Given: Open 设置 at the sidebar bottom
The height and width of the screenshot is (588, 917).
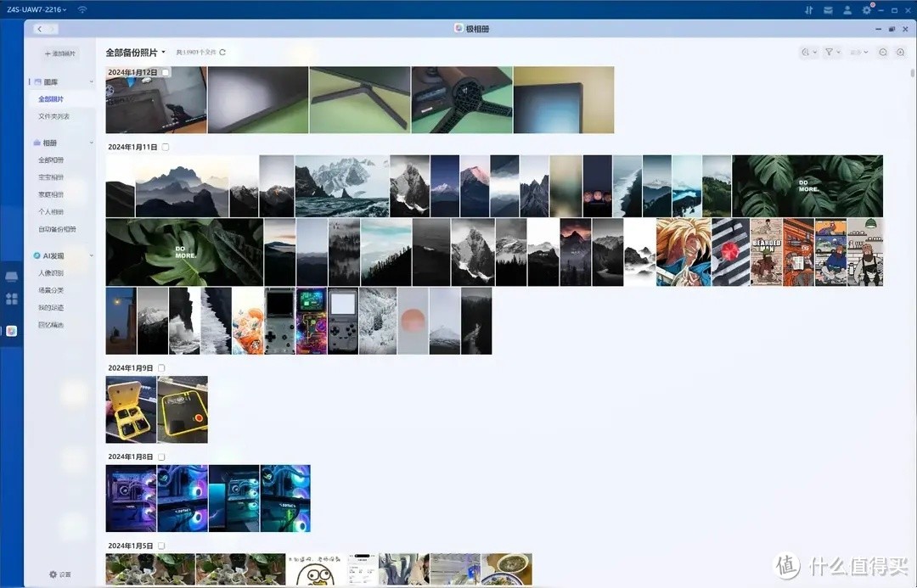Looking at the screenshot, I should click(60, 574).
